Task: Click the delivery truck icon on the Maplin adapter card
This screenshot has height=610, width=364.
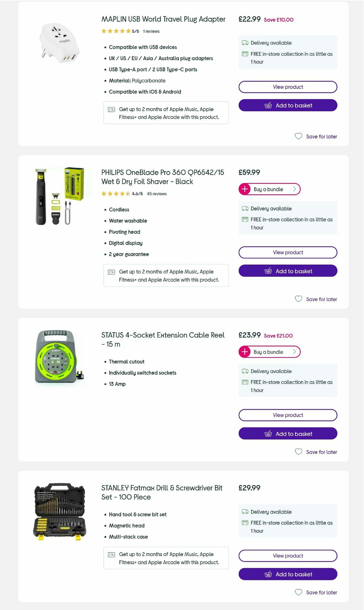Action: pos(244,43)
